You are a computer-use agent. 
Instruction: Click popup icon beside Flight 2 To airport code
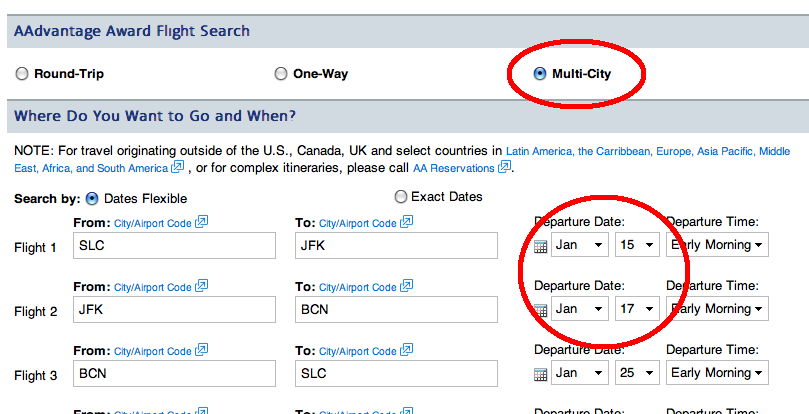point(407,286)
